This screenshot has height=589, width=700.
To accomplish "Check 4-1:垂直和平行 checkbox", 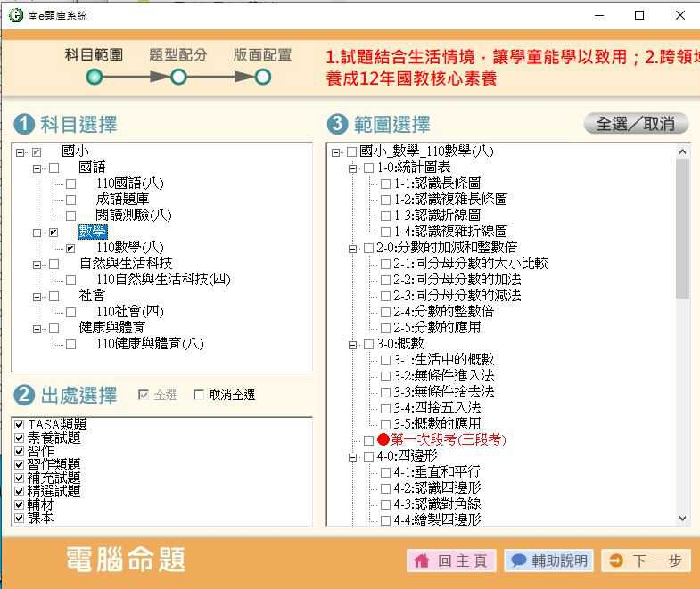I will click(x=385, y=472).
